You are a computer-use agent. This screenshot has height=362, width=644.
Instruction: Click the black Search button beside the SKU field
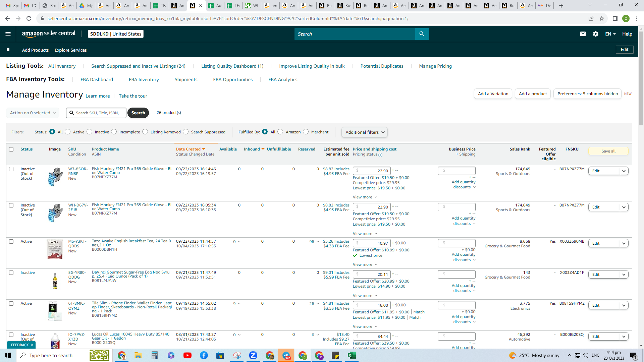coord(138,113)
